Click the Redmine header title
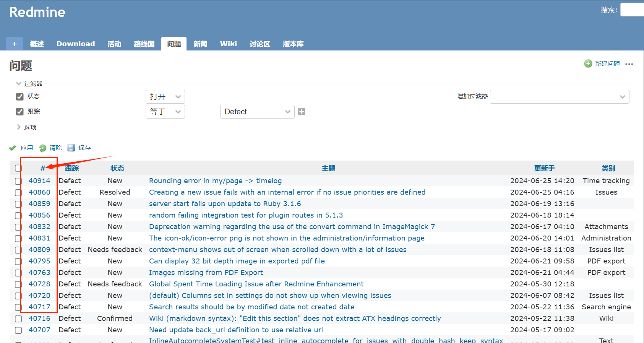 (37, 12)
